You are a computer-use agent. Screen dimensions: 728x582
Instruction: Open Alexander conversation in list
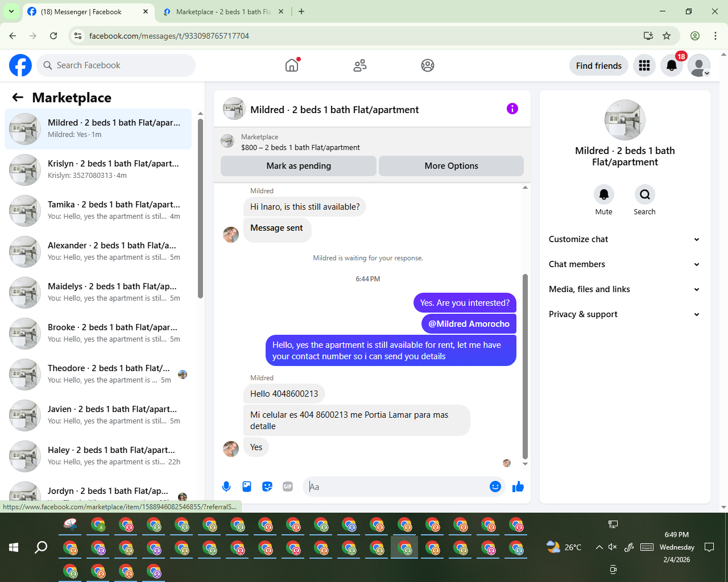(x=98, y=252)
